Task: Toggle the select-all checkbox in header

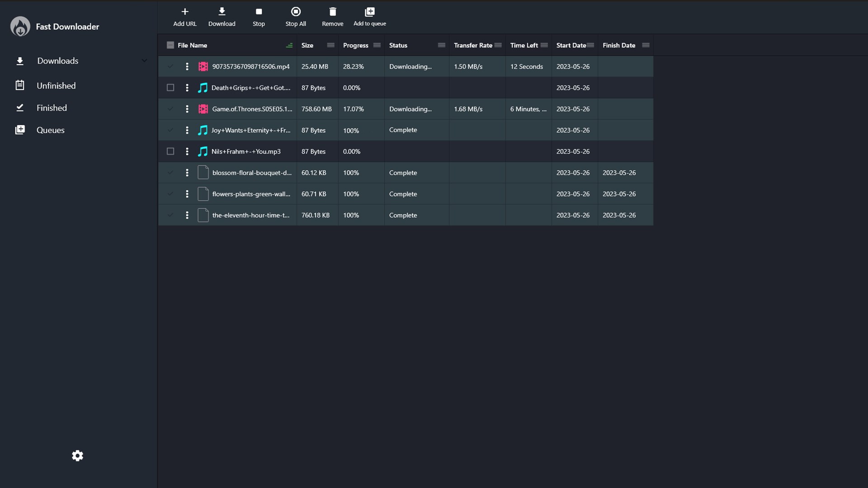Action: 170,45
